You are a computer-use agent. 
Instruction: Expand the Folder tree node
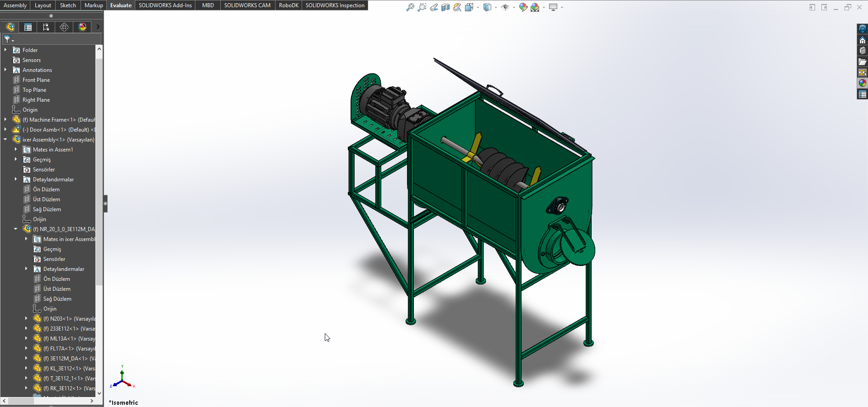point(5,50)
